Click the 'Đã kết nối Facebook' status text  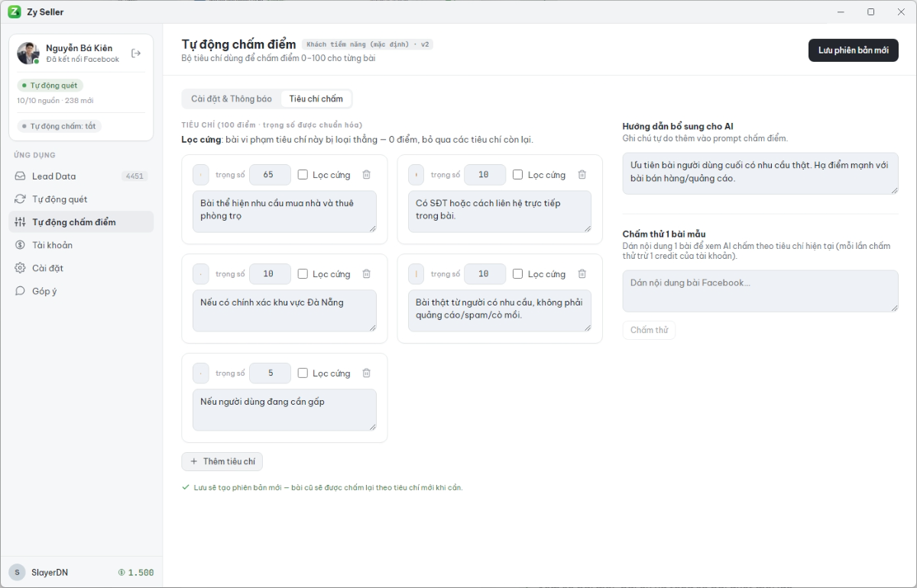[83, 60]
